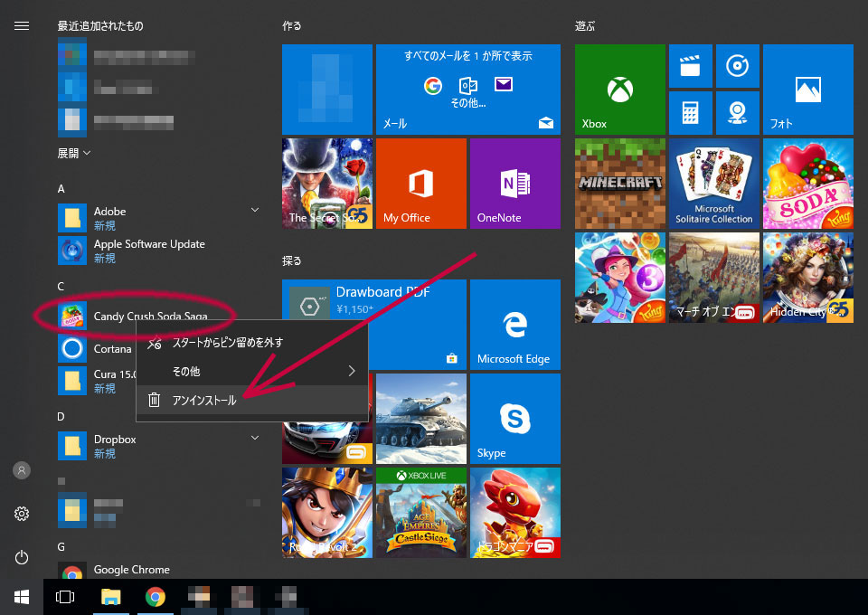Image resolution: width=868 pixels, height=615 pixels.
Task: Launch the My Office tile
Action: tap(421, 184)
